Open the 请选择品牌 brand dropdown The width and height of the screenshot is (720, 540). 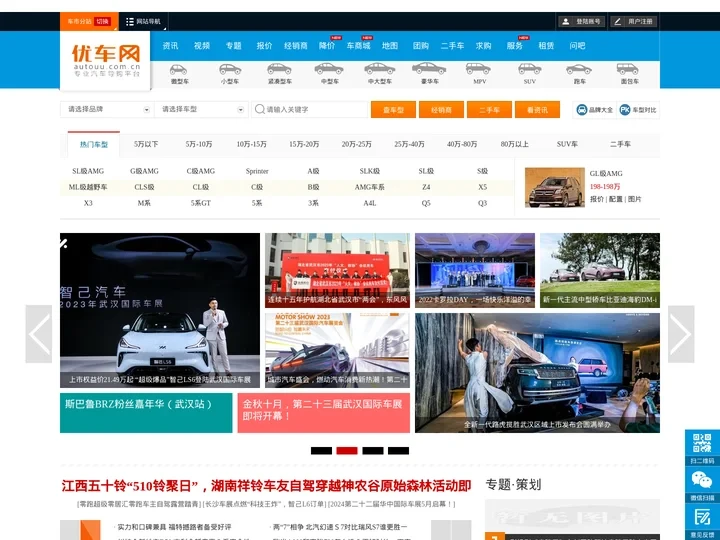point(107,109)
